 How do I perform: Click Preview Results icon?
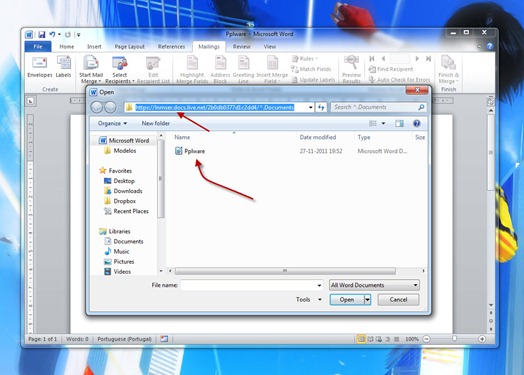coord(352,70)
